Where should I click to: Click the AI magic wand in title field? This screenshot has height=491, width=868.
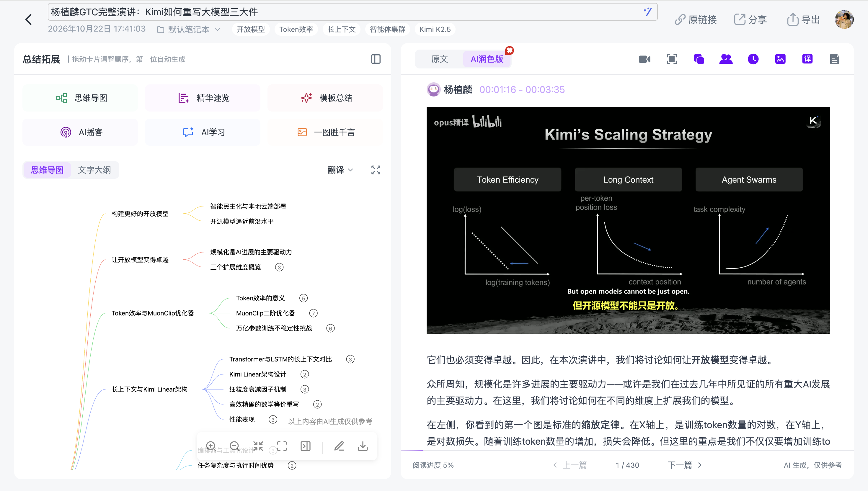click(647, 12)
